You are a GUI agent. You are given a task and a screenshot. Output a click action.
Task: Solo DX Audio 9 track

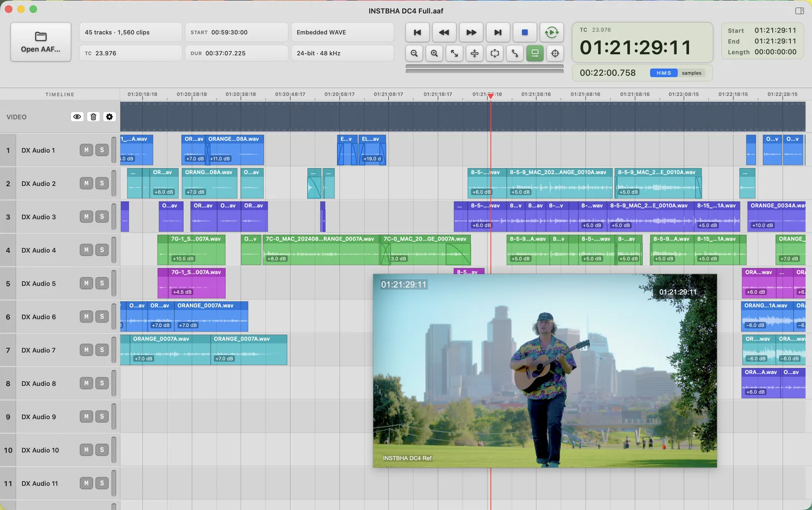pos(102,417)
